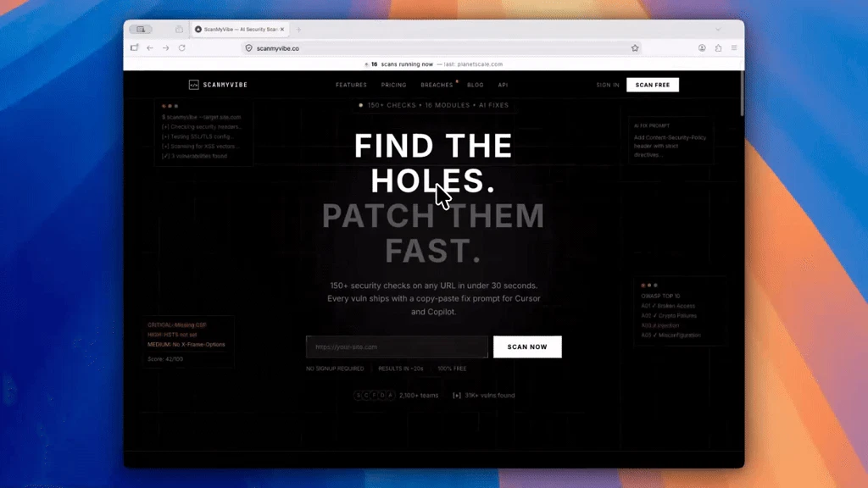Open the Features nav item

tap(351, 86)
